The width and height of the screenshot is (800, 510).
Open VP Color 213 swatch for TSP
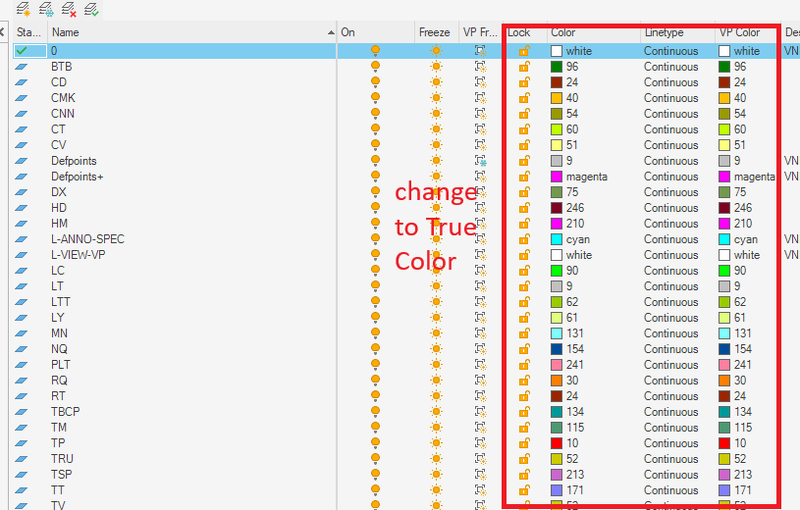point(724,474)
